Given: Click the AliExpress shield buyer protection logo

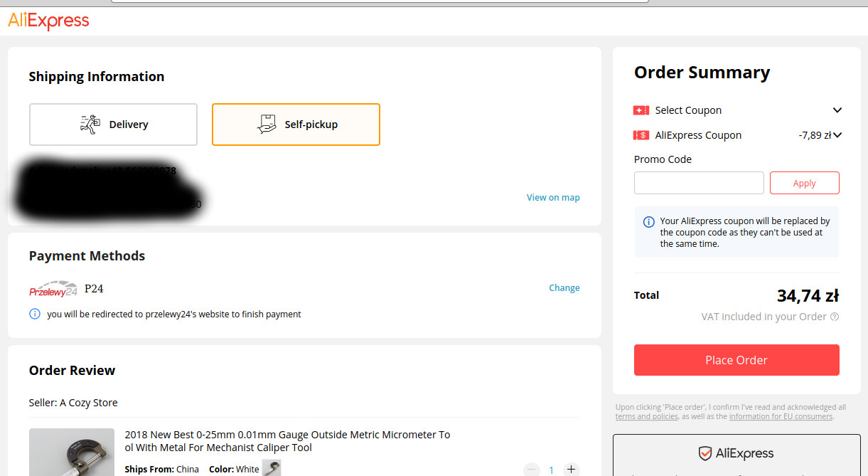Looking at the screenshot, I should click(x=705, y=453).
